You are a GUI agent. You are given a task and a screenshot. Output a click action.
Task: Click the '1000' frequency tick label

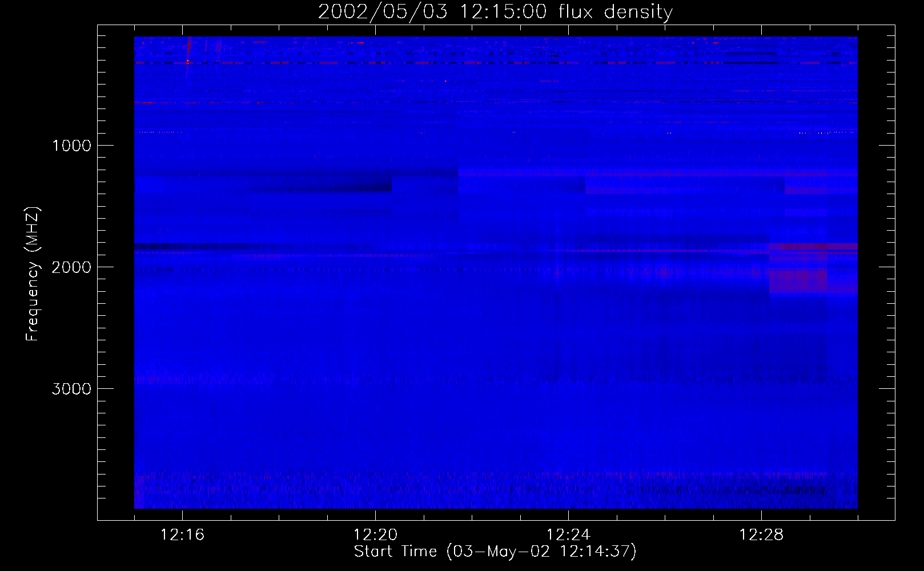(x=71, y=146)
